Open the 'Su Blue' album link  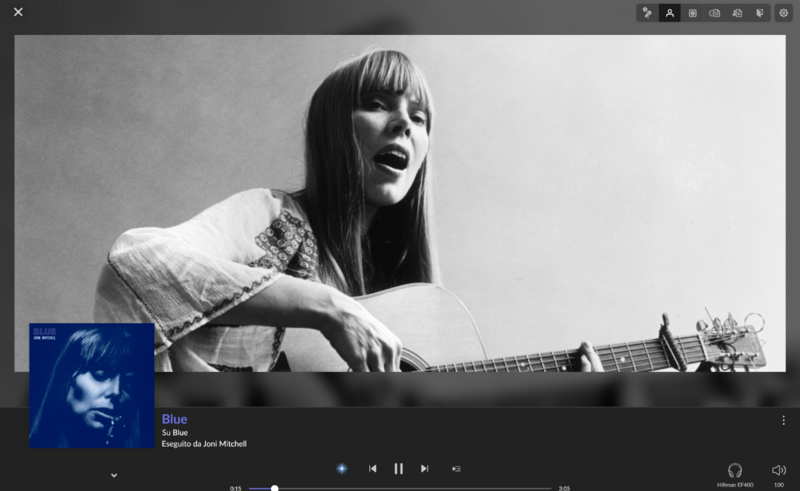[x=175, y=432]
